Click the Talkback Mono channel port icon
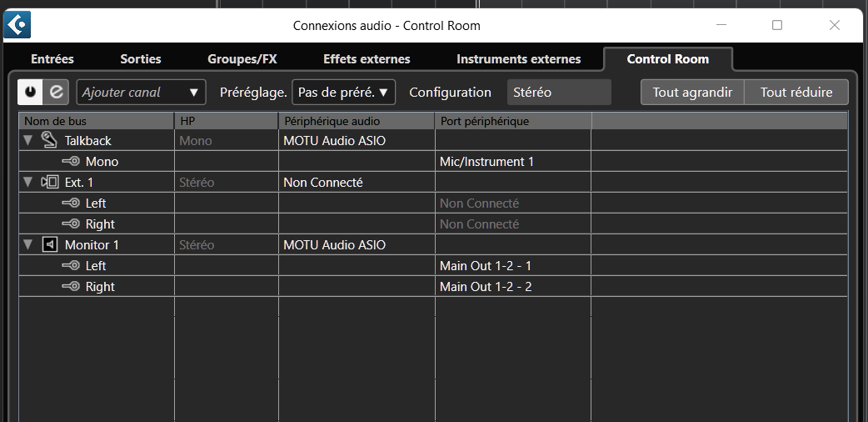This screenshot has height=422, width=868. [x=71, y=162]
